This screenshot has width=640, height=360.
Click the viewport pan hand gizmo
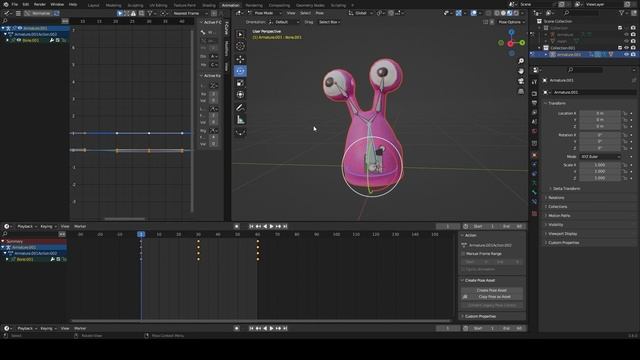[x=521, y=71]
